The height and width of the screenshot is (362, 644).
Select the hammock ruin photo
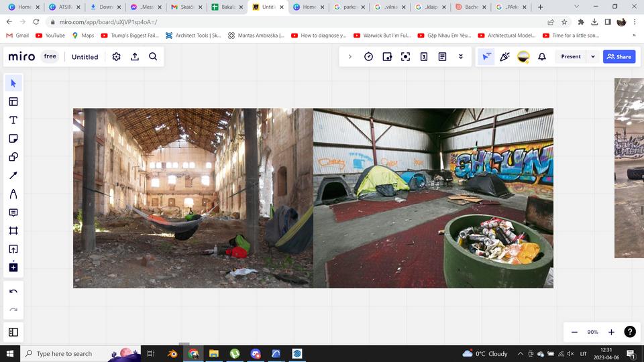(x=193, y=198)
